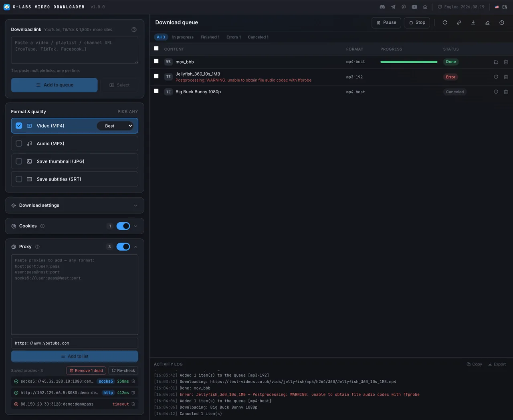Switch to the Finished 1 tab

tap(210, 37)
